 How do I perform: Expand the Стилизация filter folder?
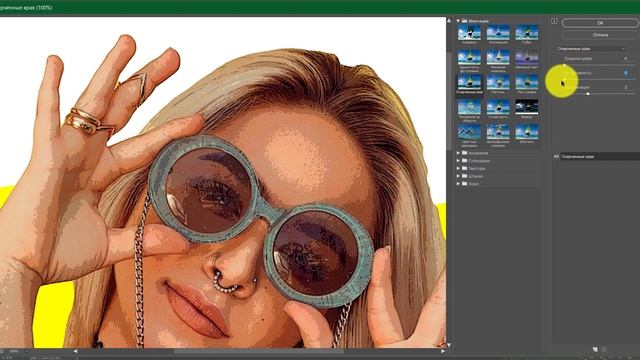(458, 161)
